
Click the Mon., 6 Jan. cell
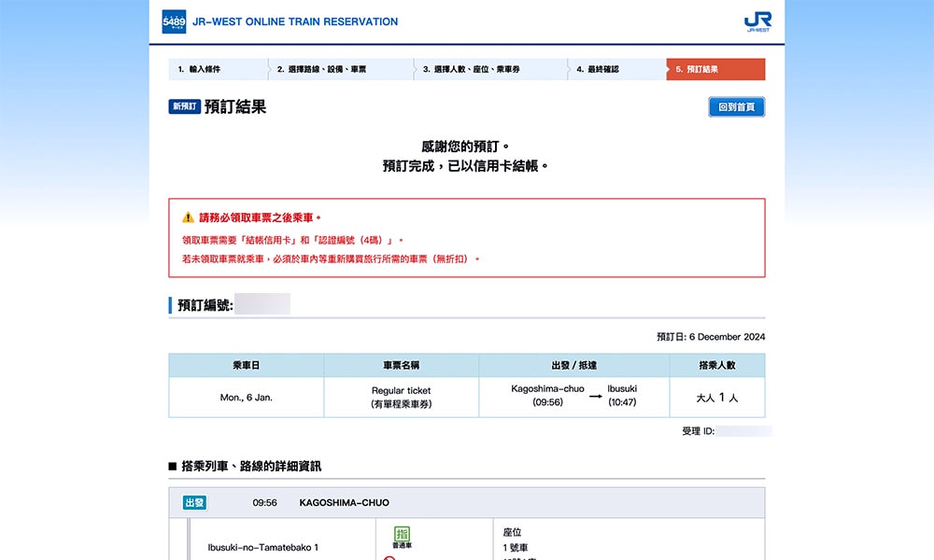point(246,397)
